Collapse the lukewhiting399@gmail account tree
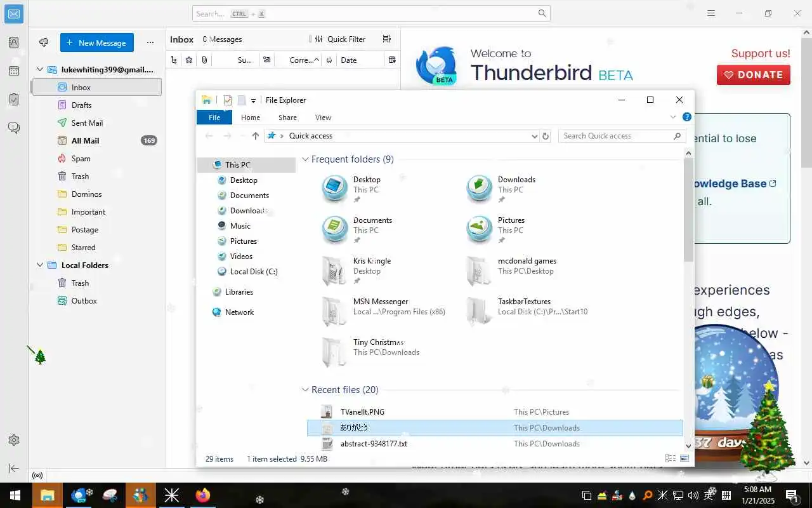The height and width of the screenshot is (508, 812). 40,70
